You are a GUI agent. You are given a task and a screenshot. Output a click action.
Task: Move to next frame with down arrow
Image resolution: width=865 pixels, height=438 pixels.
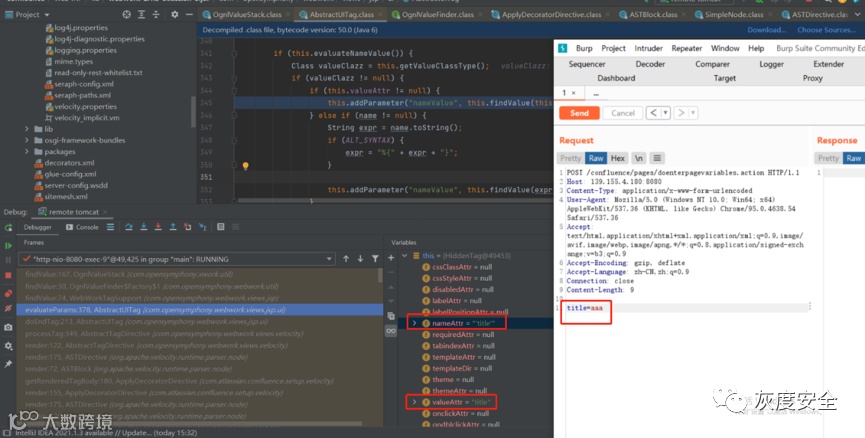[360, 259]
